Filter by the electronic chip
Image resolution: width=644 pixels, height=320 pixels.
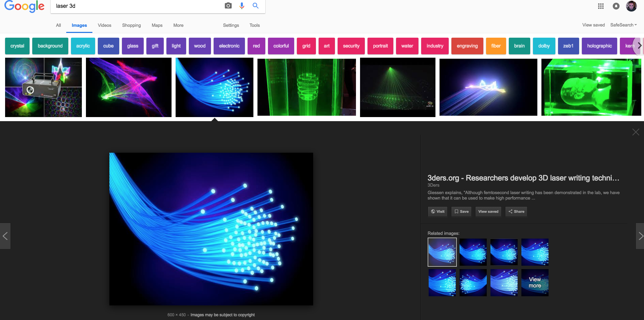point(229,46)
